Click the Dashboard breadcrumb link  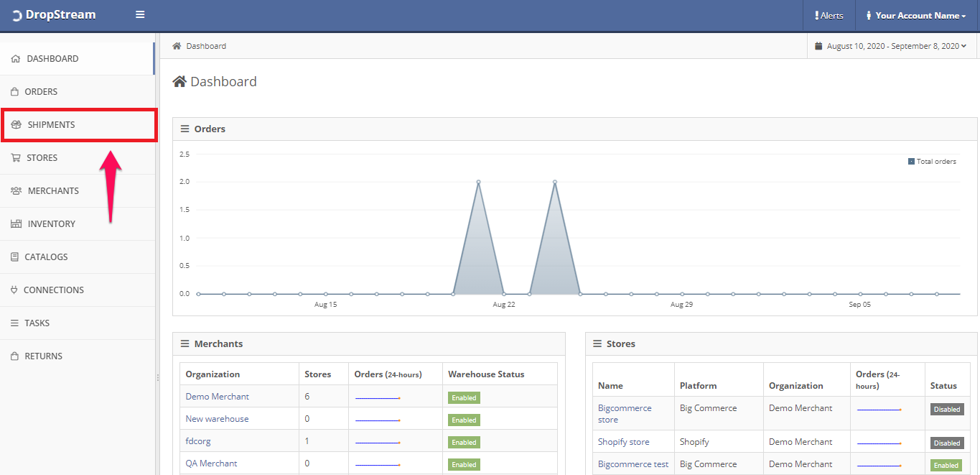coord(205,46)
